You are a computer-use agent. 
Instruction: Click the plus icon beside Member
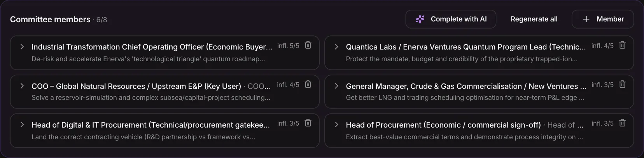coord(586,19)
